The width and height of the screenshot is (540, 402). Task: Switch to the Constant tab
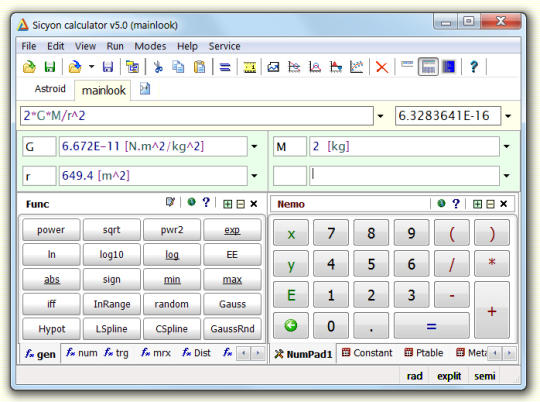point(367,353)
